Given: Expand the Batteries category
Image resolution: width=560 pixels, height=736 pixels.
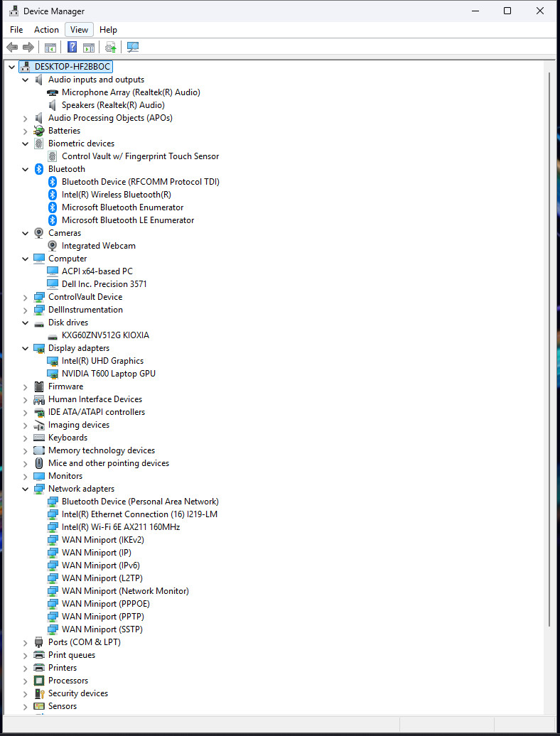Looking at the screenshot, I should (26, 131).
